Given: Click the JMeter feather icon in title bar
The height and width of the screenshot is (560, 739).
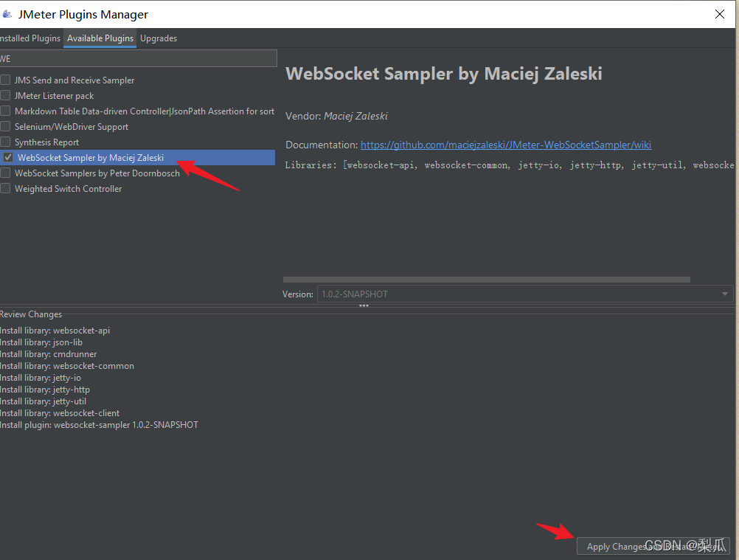Looking at the screenshot, I should (7, 14).
